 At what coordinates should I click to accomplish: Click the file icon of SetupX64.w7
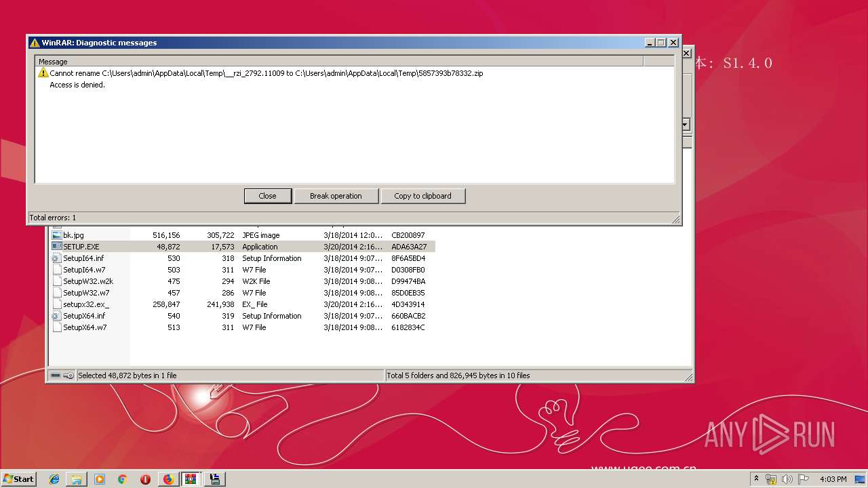tap(56, 327)
